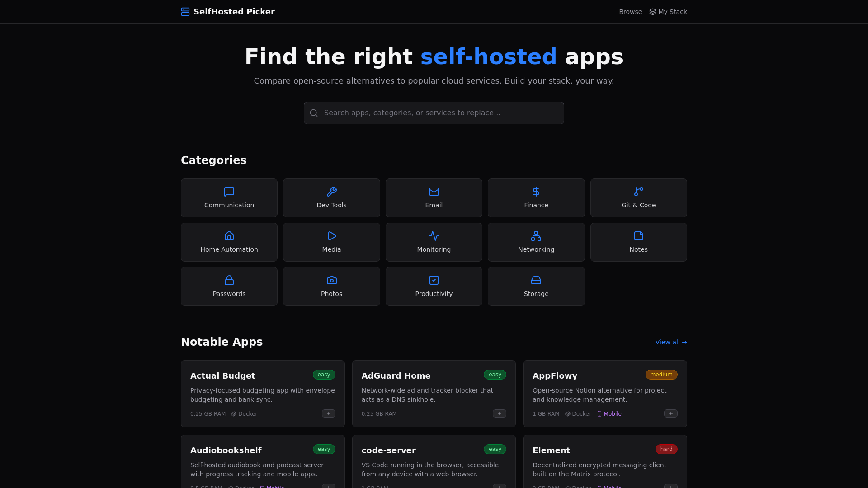Click the easy badge on AdGuard Home
The image size is (868, 488).
(495, 375)
